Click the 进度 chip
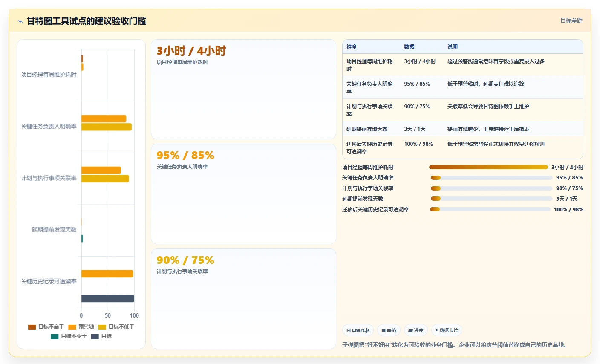Image resolution: width=600 pixels, height=364 pixels. (x=416, y=330)
